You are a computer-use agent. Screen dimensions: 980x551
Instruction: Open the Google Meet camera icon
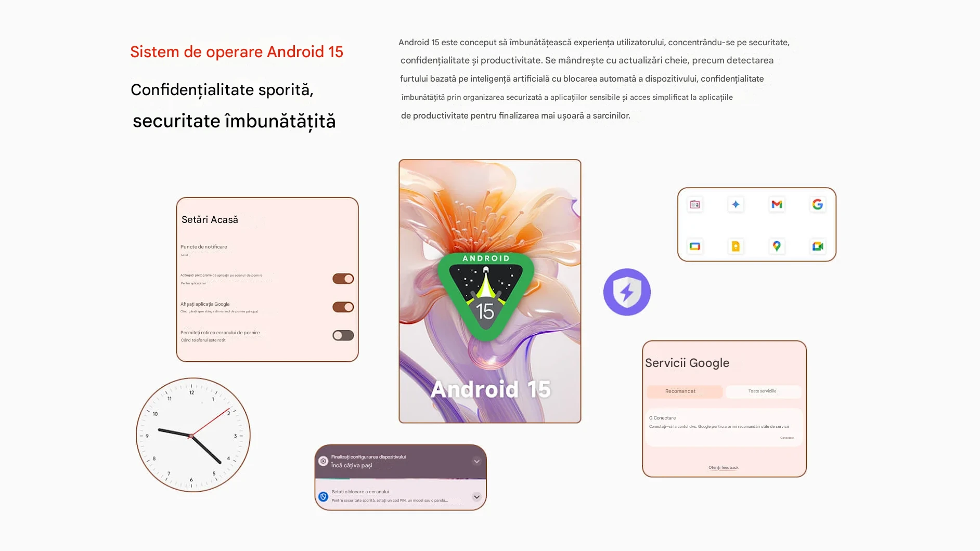tap(817, 246)
